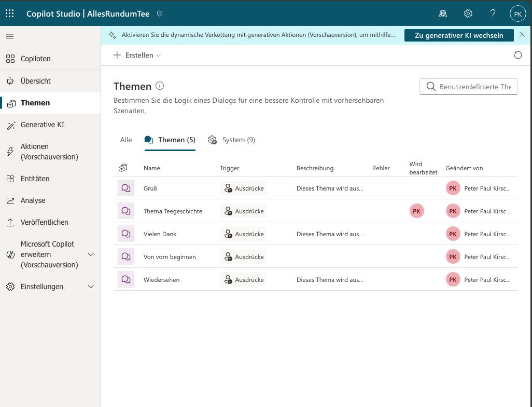Image resolution: width=532 pixels, height=407 pixels.
Task: Click PK avatar in Wird bearbeitet column
Action: coord(417,211)
